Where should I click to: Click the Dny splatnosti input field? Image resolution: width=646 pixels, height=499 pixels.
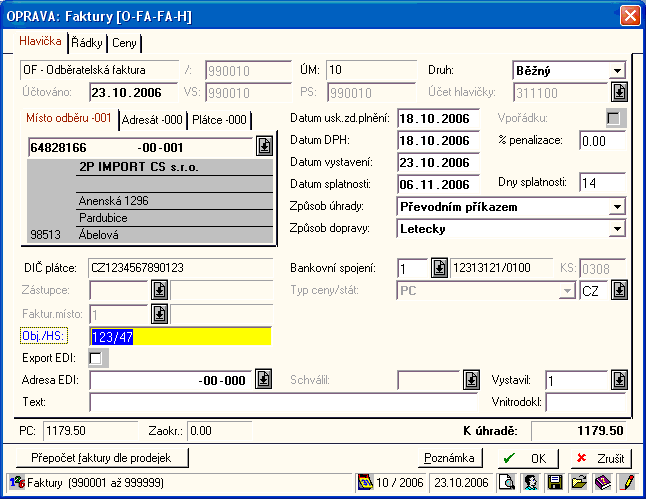coord(602,183)
